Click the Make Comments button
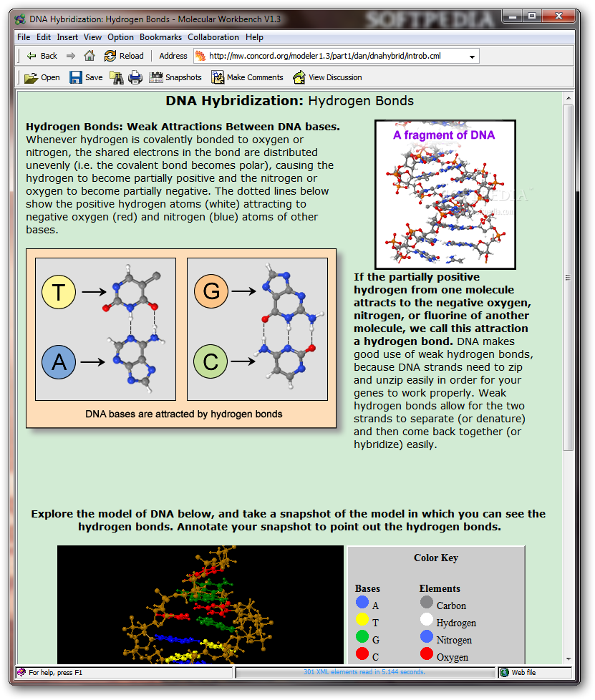The height and width of the screenshot is (700, 595). (x=248, y=77)
